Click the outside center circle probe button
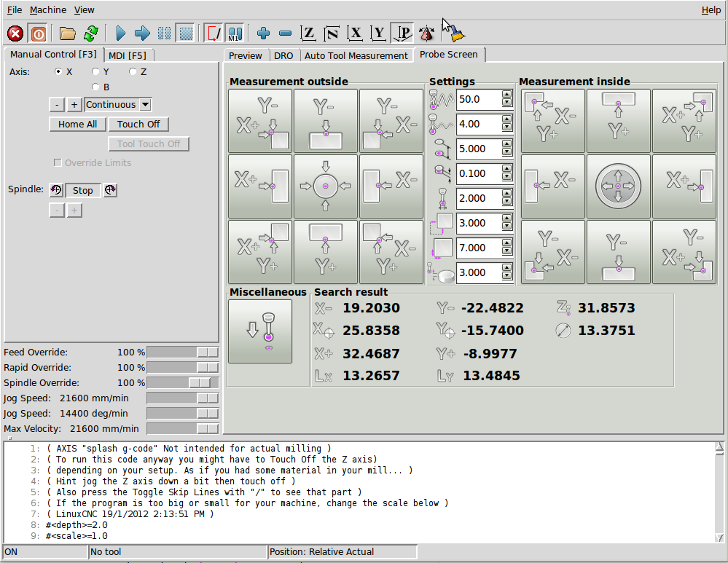Image resolution: width=728 pixels, height=563 pixels. click(x=326, y=186)
